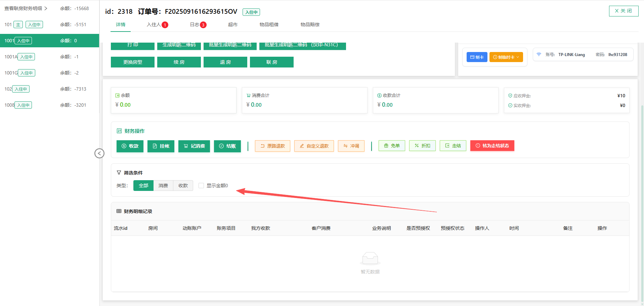The height and width of the screenshot is (306, 644).
Task: Open the 制临时卡 dropdown
Action: pos(506,57)
